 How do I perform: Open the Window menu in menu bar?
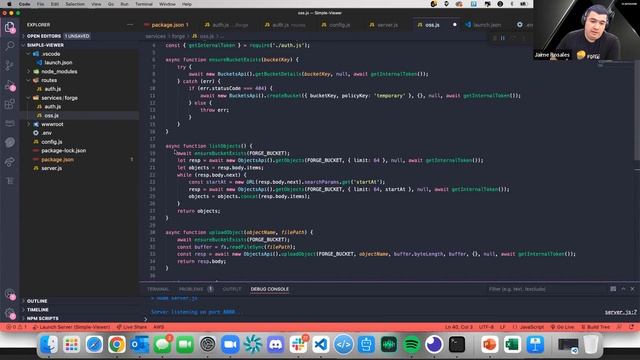tap(167, 4)
